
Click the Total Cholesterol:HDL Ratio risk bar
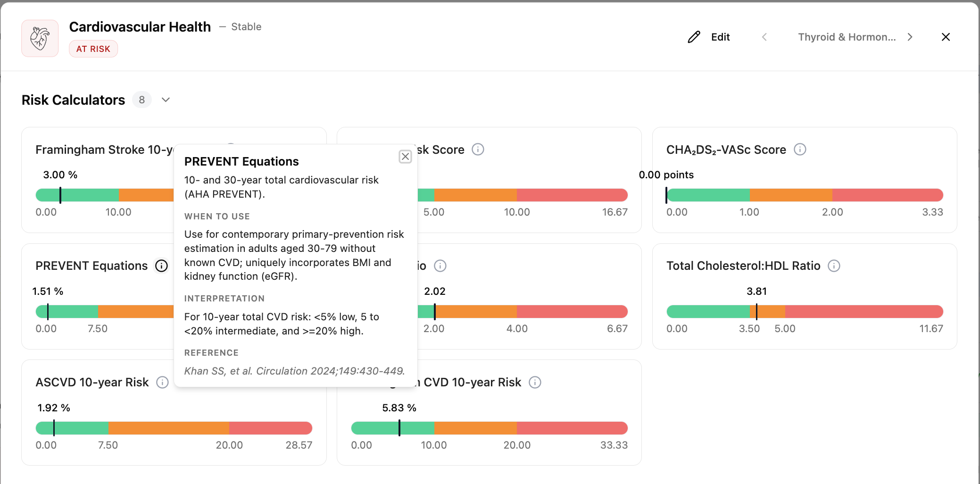click(x=805, y=312)
